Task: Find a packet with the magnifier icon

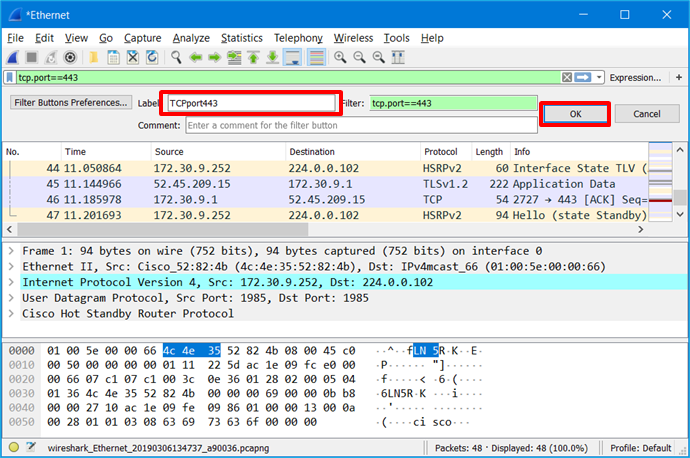Action: [x=176, y=57]
